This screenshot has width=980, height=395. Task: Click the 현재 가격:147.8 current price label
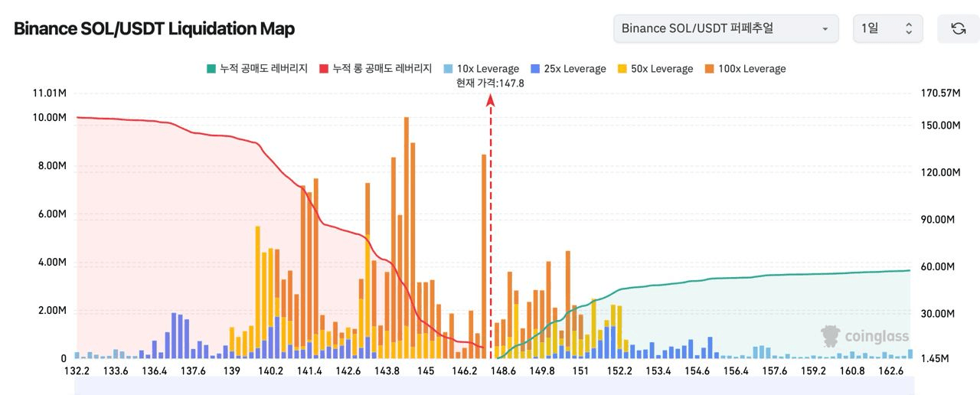point(490,83)
